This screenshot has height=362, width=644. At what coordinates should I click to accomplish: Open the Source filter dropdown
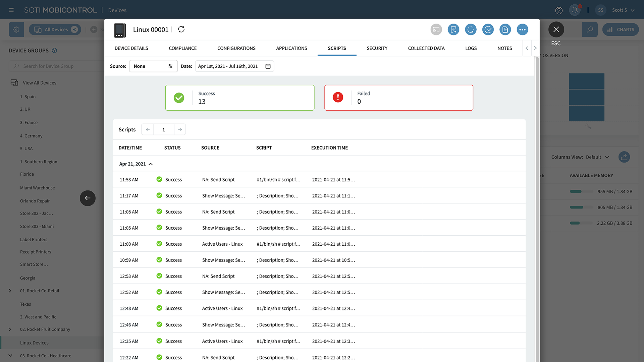153,66
